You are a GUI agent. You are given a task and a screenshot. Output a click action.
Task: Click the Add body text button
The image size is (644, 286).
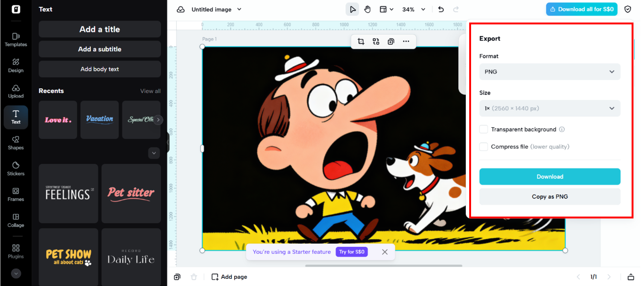click(100, 69)
